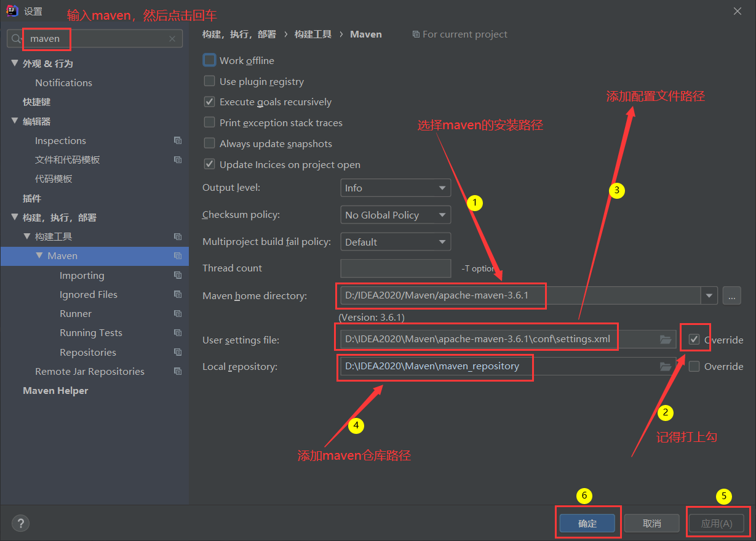Clear the maven search text with the x icon

tap(172, 39)
